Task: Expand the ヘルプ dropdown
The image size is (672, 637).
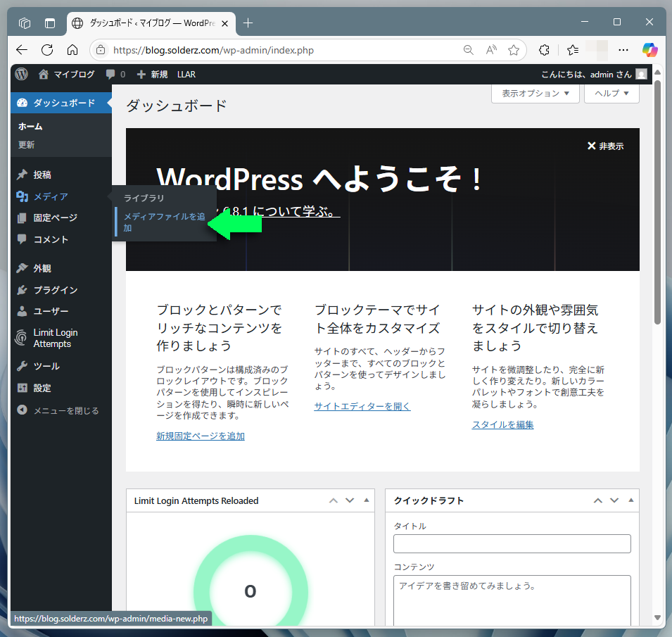Action: pos(611,93)
